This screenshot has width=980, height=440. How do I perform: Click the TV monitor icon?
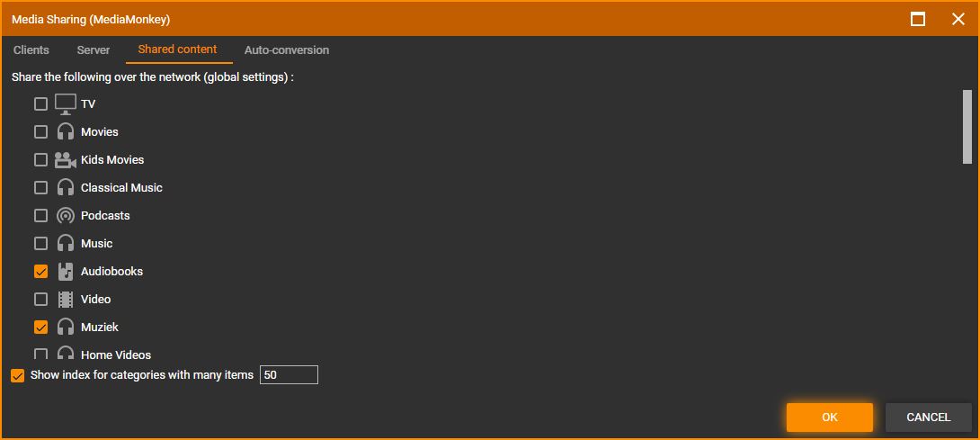click(x=66, y=103)
